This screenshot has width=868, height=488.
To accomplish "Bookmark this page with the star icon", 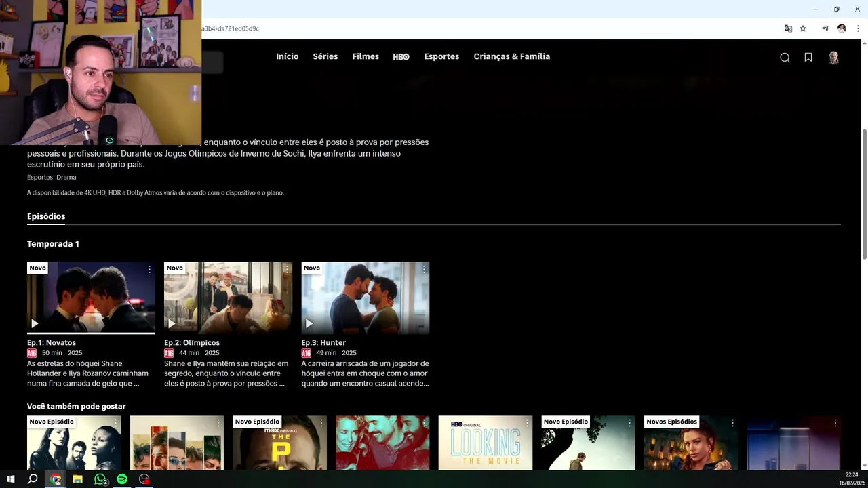I will [803, 28].
